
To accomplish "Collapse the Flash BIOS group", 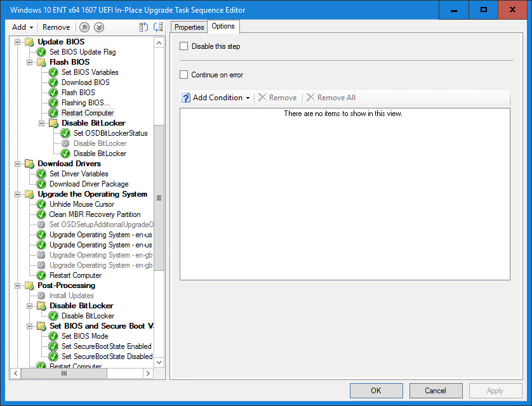I will pos(29,62).
